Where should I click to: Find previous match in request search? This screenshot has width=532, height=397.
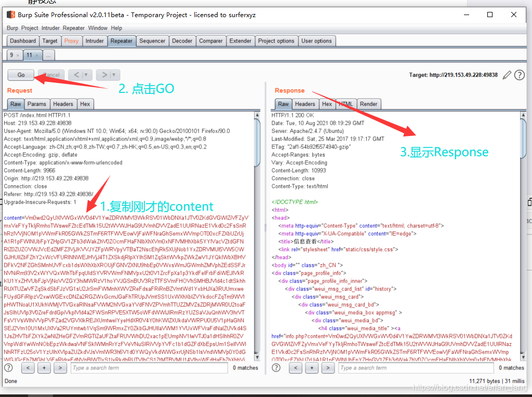tap(28, 368)
